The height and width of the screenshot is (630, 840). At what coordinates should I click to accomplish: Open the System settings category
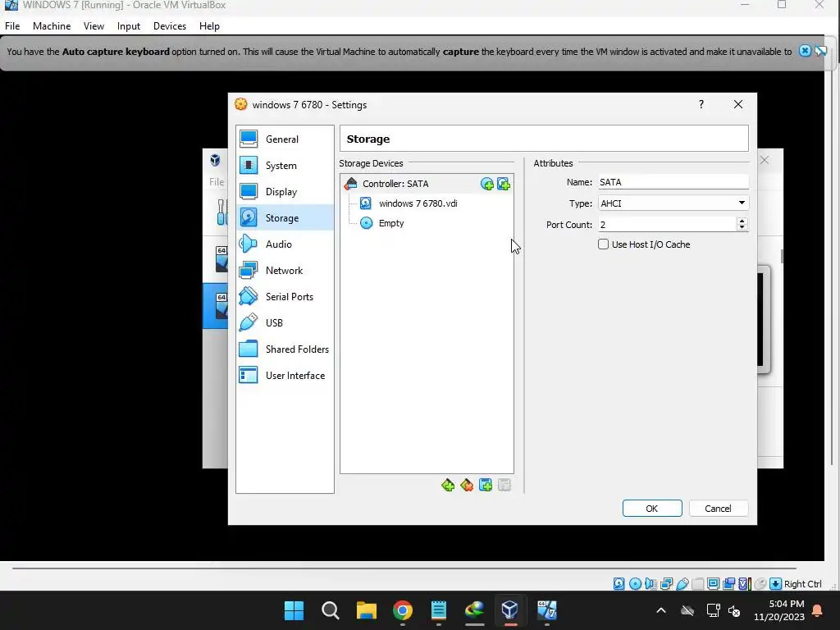285,166
